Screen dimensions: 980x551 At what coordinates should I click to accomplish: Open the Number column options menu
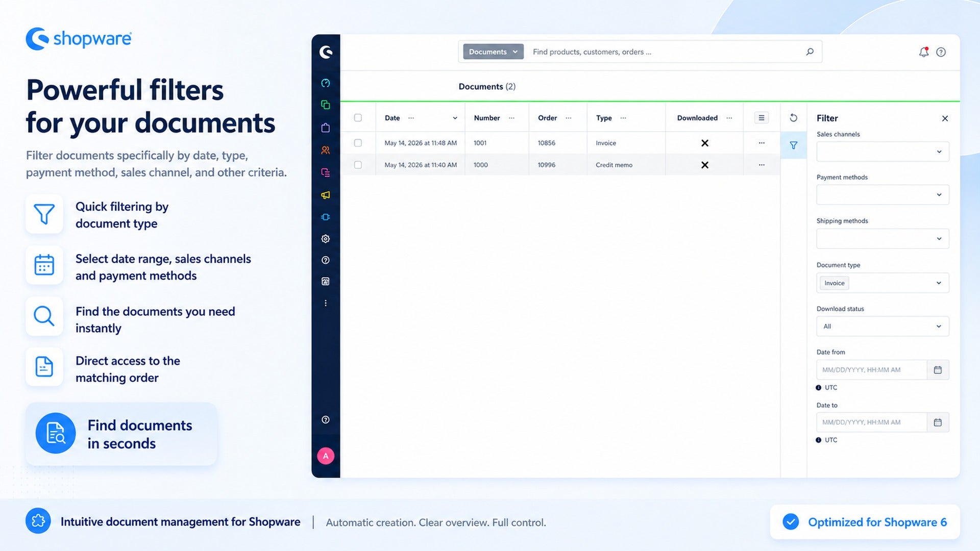tap(512, 118)
